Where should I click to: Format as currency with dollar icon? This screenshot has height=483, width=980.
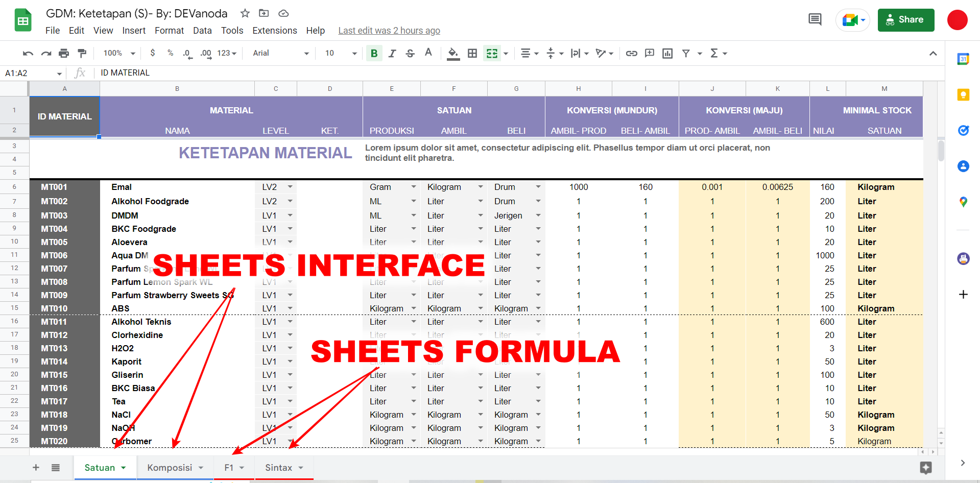153,53
